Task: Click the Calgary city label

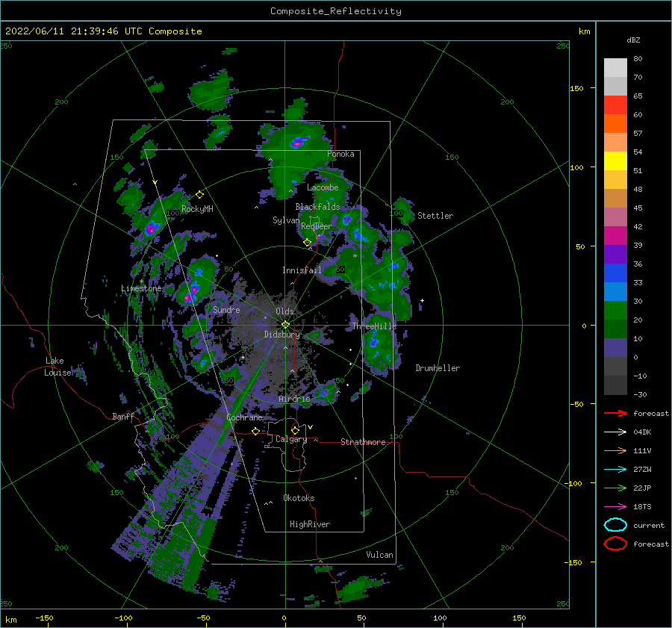Action: pos(291,439)
